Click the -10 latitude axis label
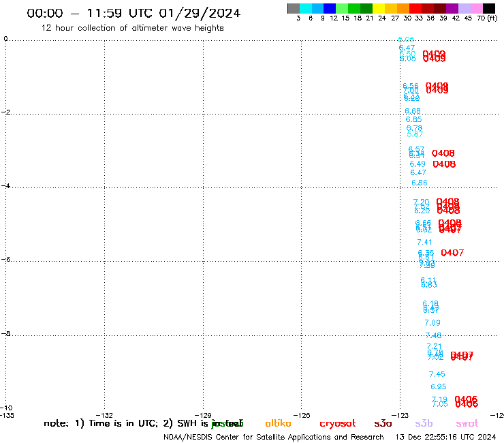 pyautogui.click(x=6, y=408)
